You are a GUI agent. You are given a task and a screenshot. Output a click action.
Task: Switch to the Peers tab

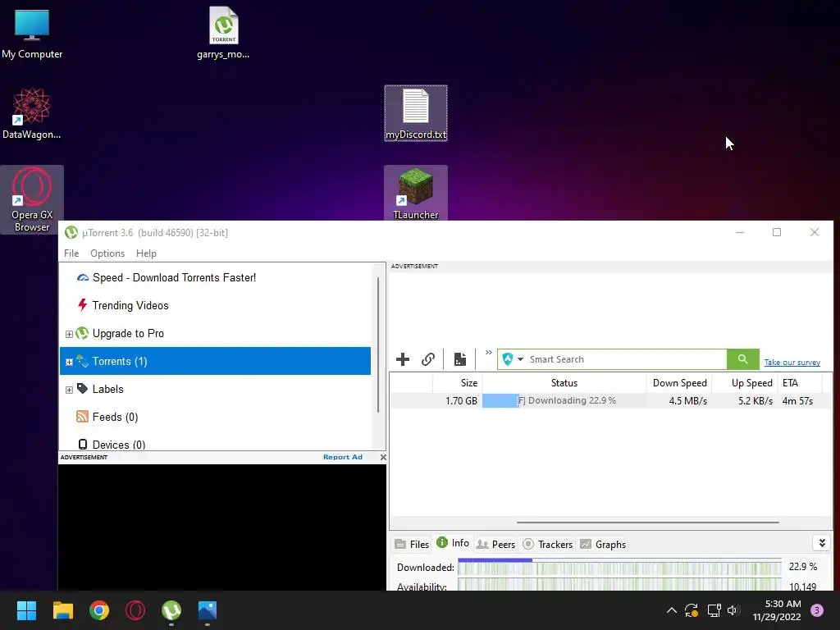[495, 545]
